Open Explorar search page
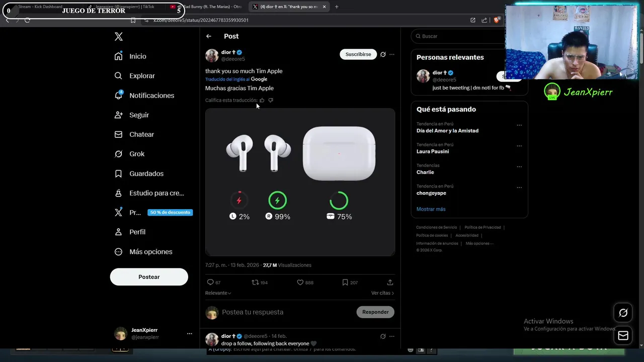This screenshot has height=362, width=644. 134,76
